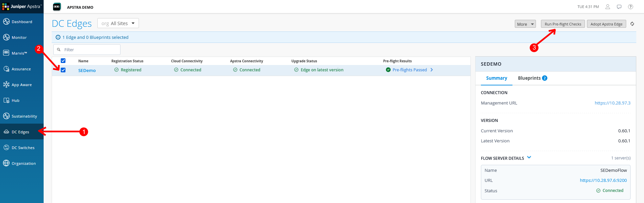The height and width of the screenshot is (203, 644).
Task: Click the SEDemoFlow server name value
Action: click(x=613, y=170)
